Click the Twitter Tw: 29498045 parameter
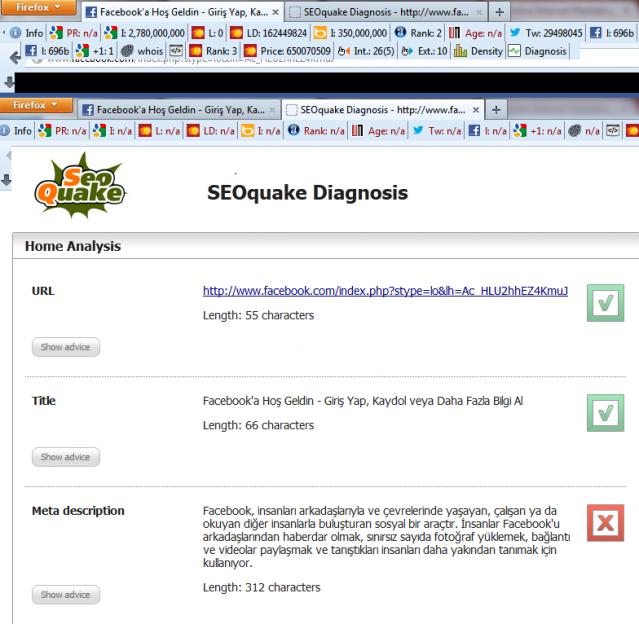Image resolution: width=639 pixels, height=624 pixels. [546, 33]
